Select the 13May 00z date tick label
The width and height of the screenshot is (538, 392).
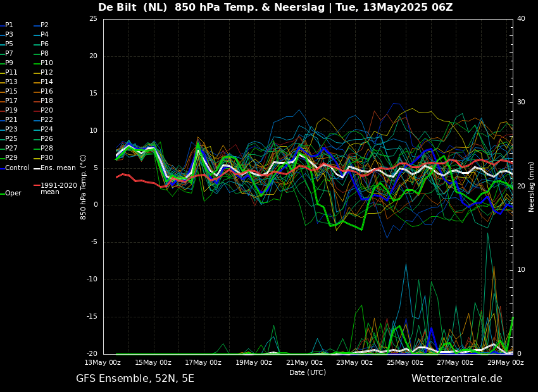(x=103, y=363)
